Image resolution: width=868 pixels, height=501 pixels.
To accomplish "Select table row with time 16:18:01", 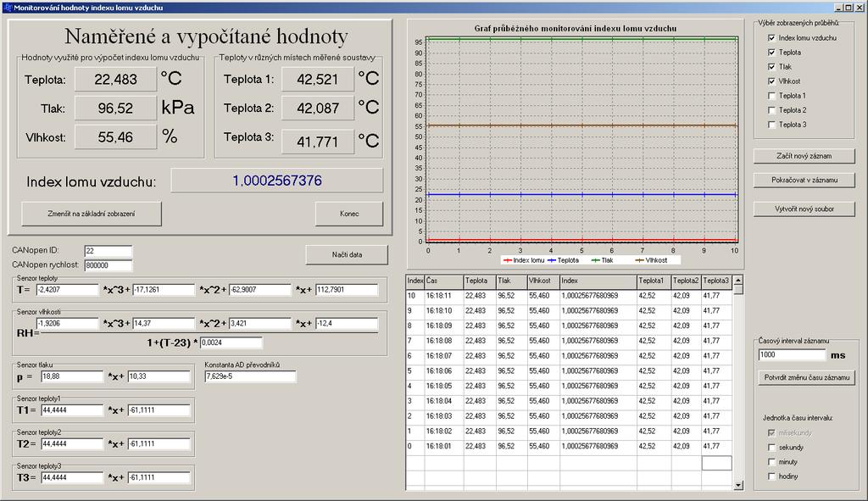I will (569, 446).
